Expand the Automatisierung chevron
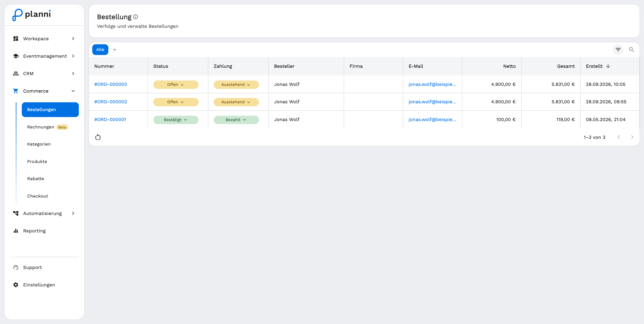This screenshot has height=324, width=644. click(x=73, y=213)
